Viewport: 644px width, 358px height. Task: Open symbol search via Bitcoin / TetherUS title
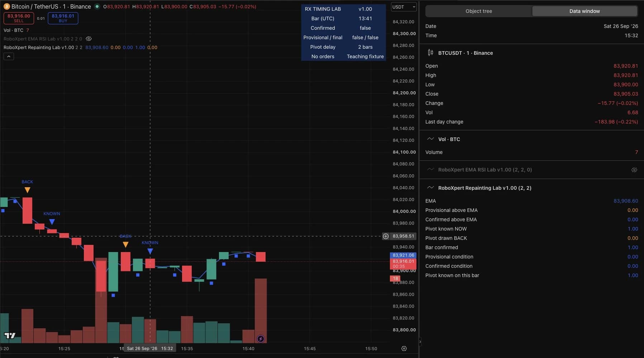coord(51,6)
